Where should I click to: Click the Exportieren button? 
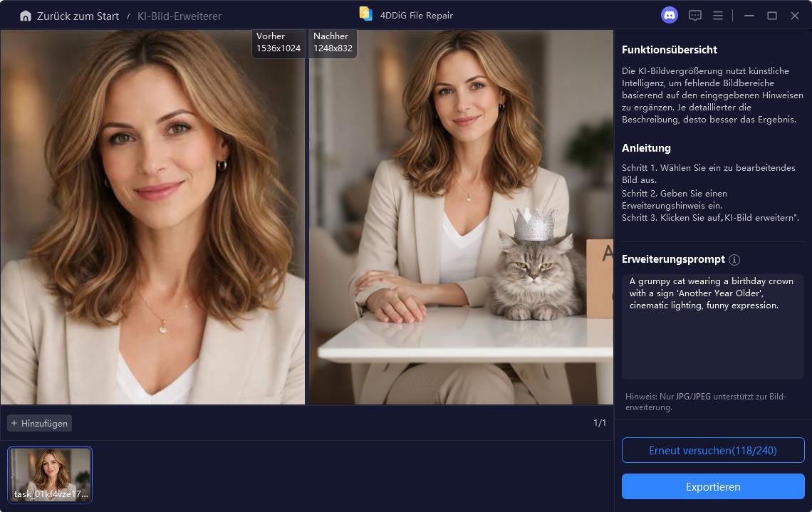click(713, 486)
